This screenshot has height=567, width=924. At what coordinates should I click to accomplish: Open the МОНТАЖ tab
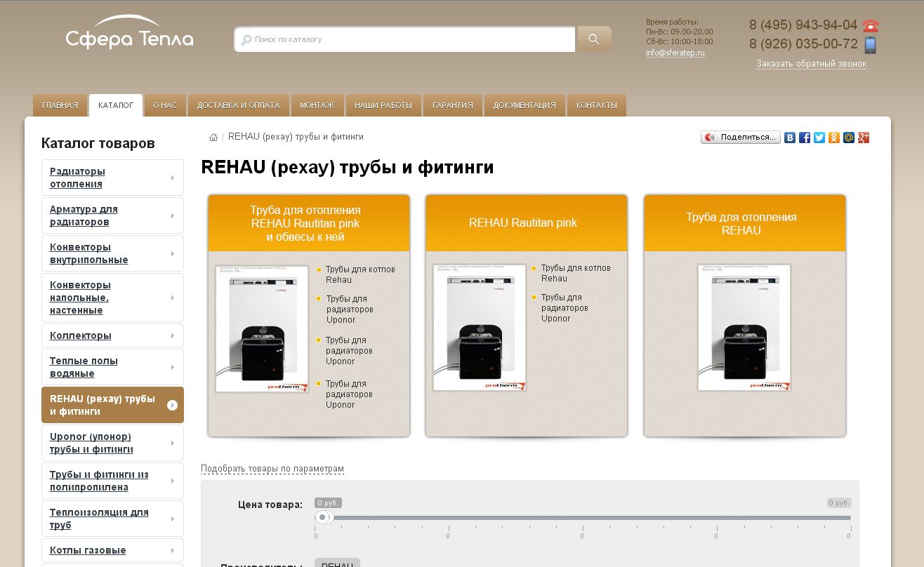[x=317, y=105]
